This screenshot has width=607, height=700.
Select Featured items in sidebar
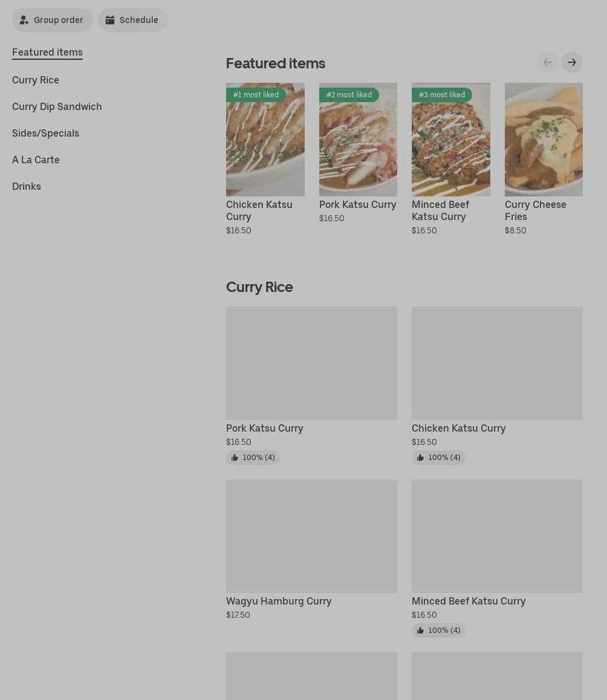click(47, 52)
